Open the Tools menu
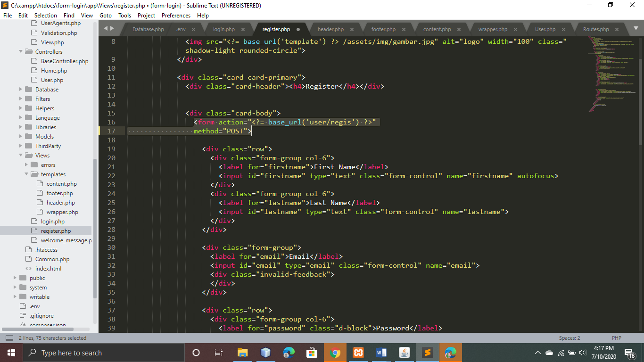Screen dimensions: 644x362 (x=125, y=15)
